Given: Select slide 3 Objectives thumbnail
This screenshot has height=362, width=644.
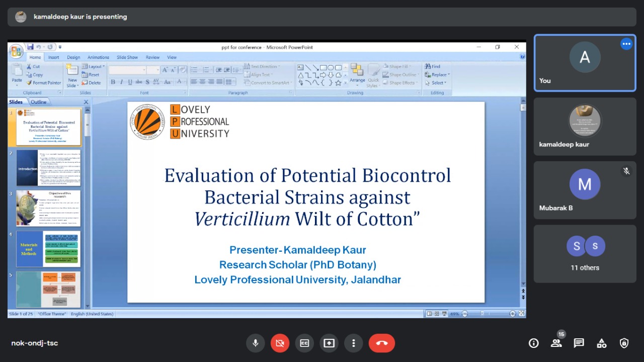Looking at the screenshot, I should coord(48,208).
